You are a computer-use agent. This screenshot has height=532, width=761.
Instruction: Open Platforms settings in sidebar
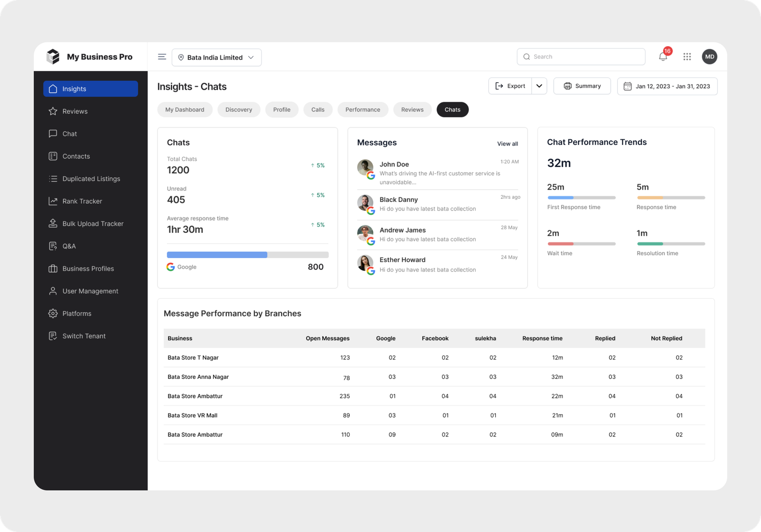pyautogui.click(x=77, y=314)
